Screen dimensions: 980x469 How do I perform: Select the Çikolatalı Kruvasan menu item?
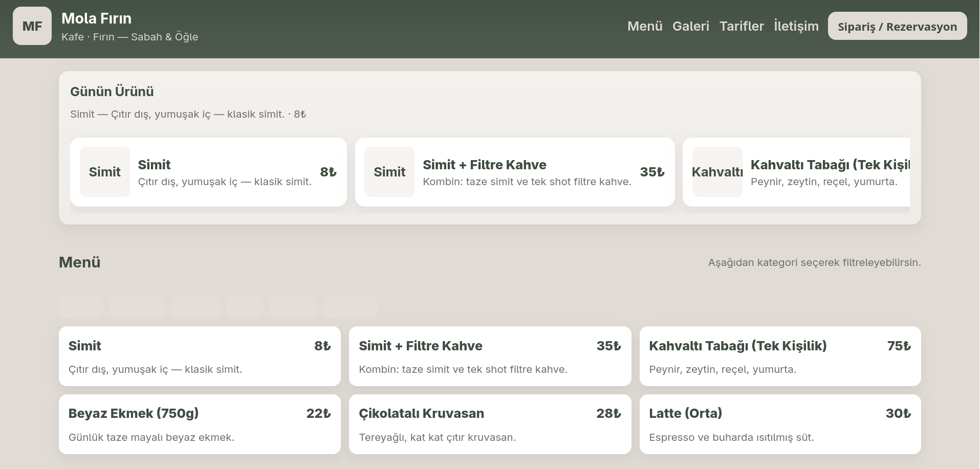(490, 424)
